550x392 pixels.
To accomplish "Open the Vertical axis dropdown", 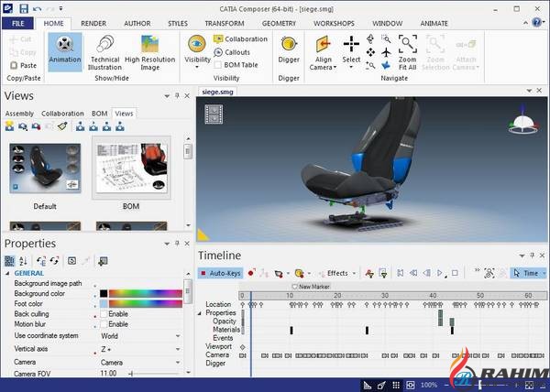I will click(178, 350).
